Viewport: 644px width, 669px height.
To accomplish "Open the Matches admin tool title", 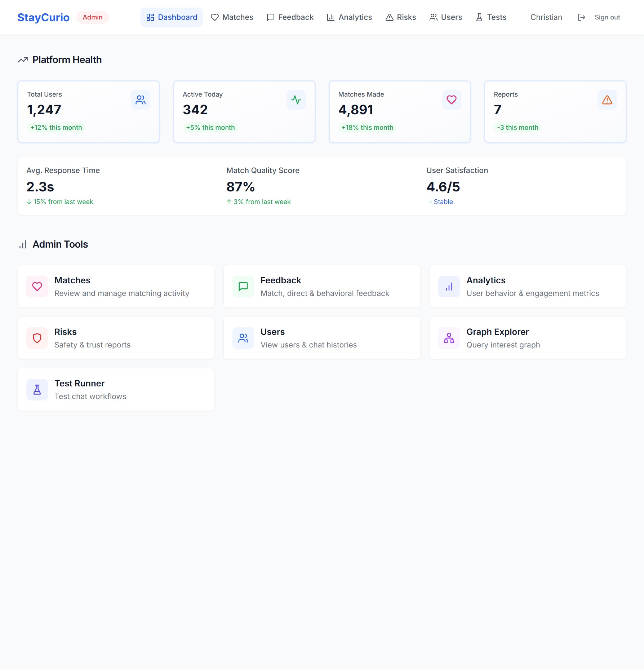I will [72, 280].
